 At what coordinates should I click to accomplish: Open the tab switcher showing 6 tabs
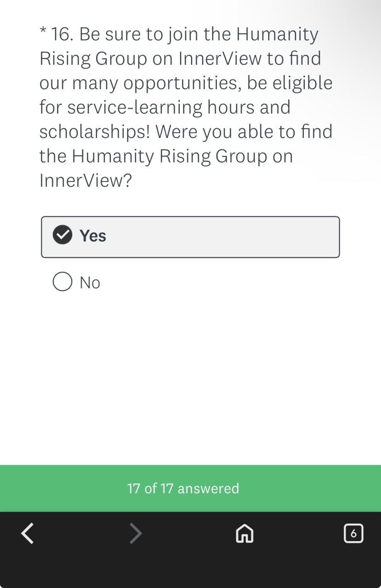(x=353, y=533)
